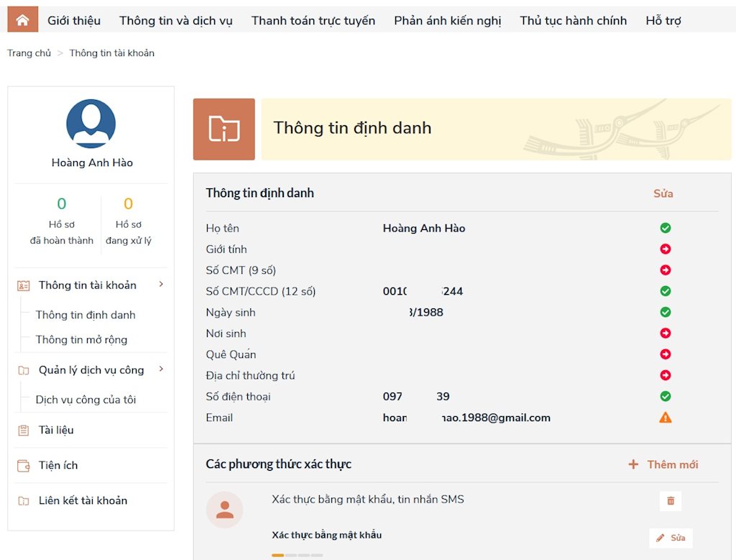Delete SMS authentication method via trash icon
The width and height of the screenshot is (736, 560).
coord(671,501)
